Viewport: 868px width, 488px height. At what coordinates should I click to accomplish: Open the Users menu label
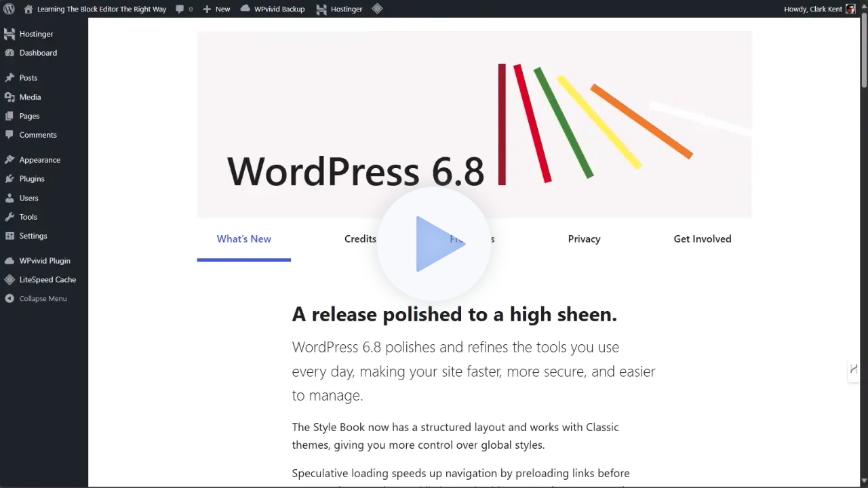coord(29,198)
